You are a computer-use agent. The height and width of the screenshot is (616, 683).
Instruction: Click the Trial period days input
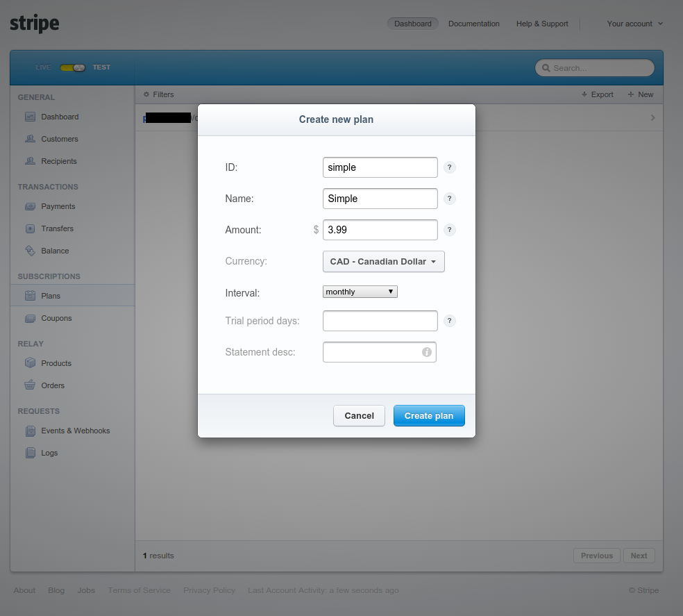pos(380,321)
